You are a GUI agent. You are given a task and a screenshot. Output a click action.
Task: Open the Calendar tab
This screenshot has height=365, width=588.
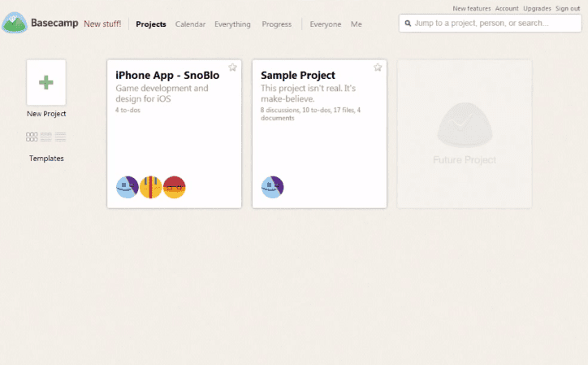[x=190, y=24]
